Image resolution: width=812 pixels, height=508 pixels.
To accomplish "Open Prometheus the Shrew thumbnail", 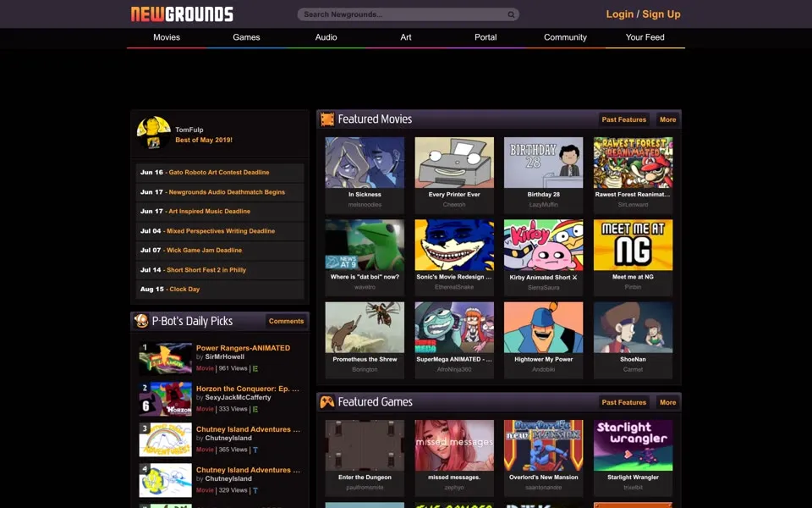I will 365,328.
